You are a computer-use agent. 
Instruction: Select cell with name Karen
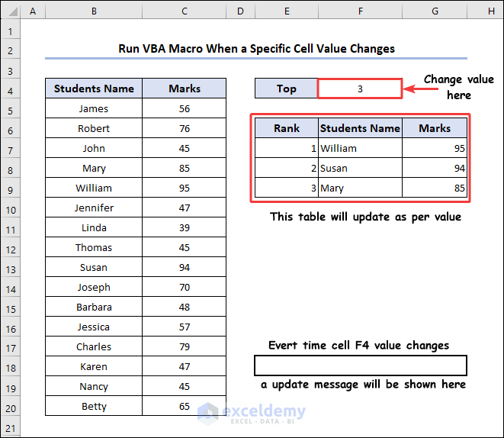[94, 366]
